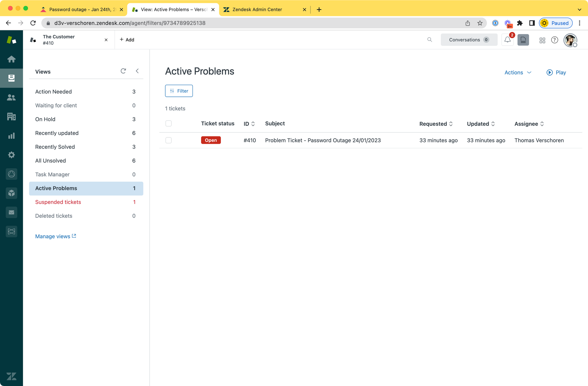Collapse the Views panel chevron
The width and height of the screenshot is (588, 386).
[x=137, y=71]
